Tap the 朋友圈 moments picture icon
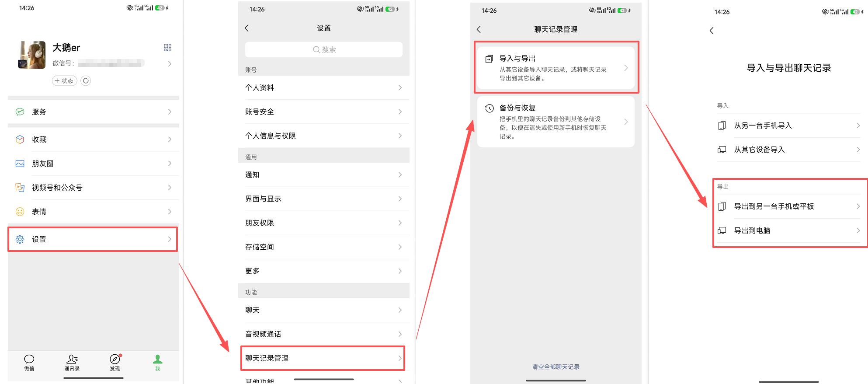868x384 pixels. point(20,163)
